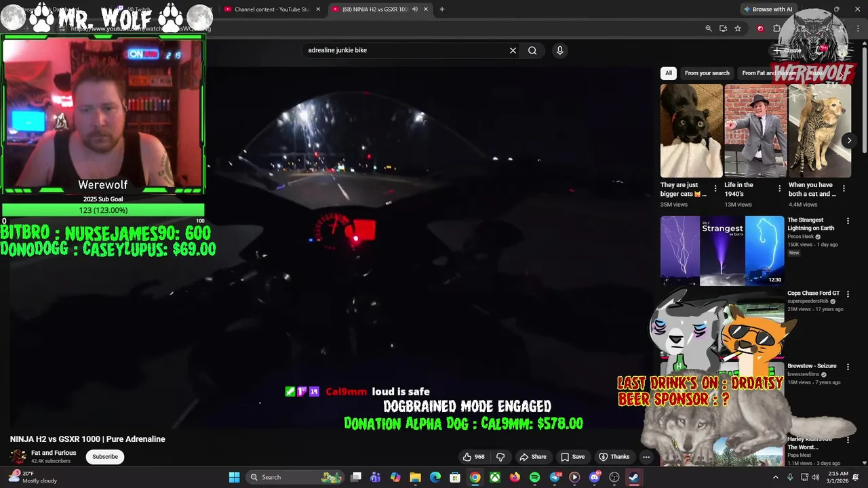
Task: Click the YouTube search magnifier button
Action: [x=532, y=50]
